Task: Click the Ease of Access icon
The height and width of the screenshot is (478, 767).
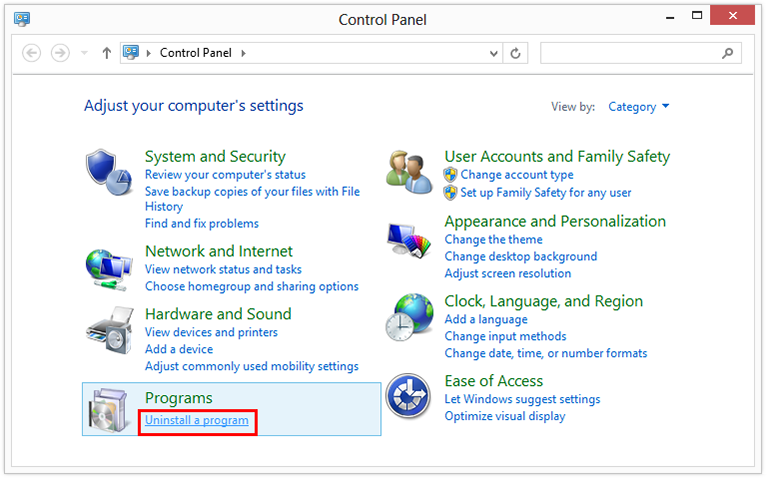Action: tap(409, 397)
